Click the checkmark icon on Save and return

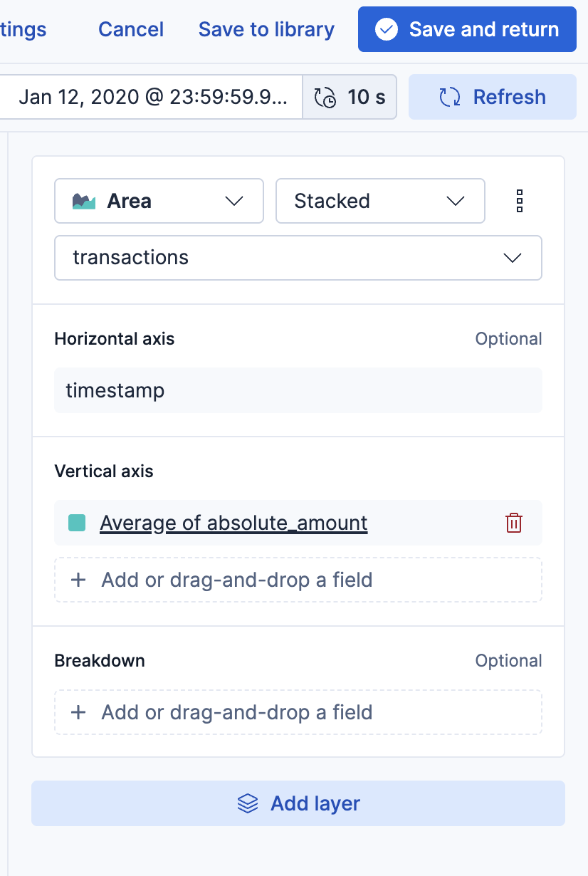[x=387, y=29]
